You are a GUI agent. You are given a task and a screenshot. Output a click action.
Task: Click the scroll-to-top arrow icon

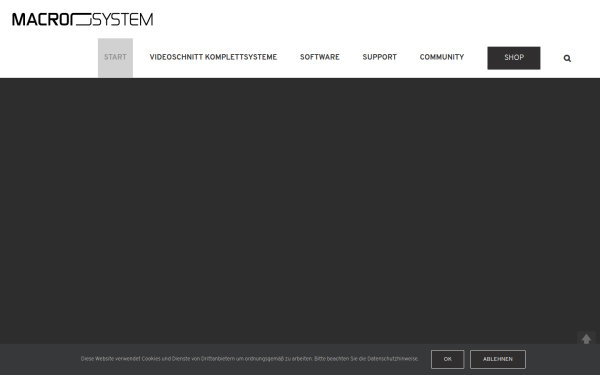point(586,339)
